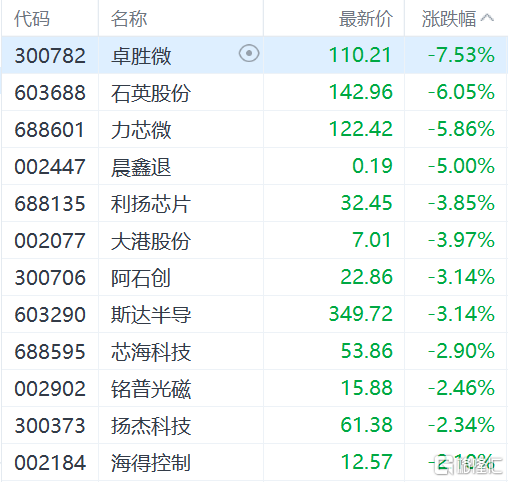The image size is (509, 482).
Task: Open stock name 力芯微
Action: click(141, 130)
